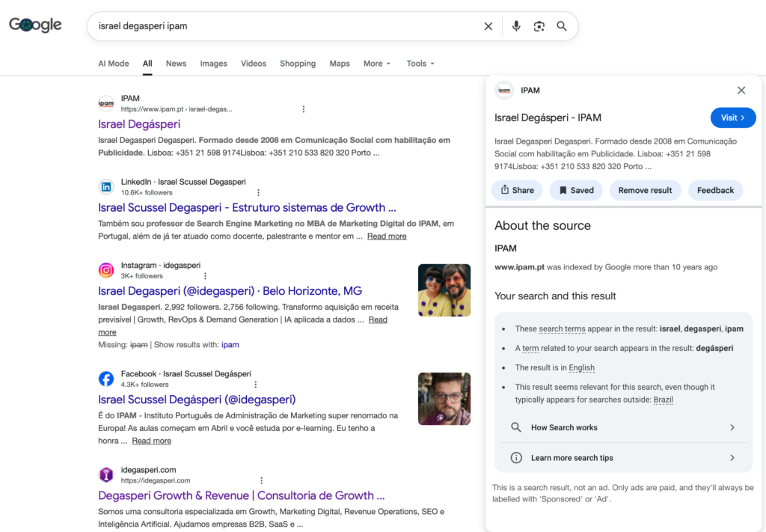
Task: Click the magnifier icon beside How Search works
Action: pos(516,427)
